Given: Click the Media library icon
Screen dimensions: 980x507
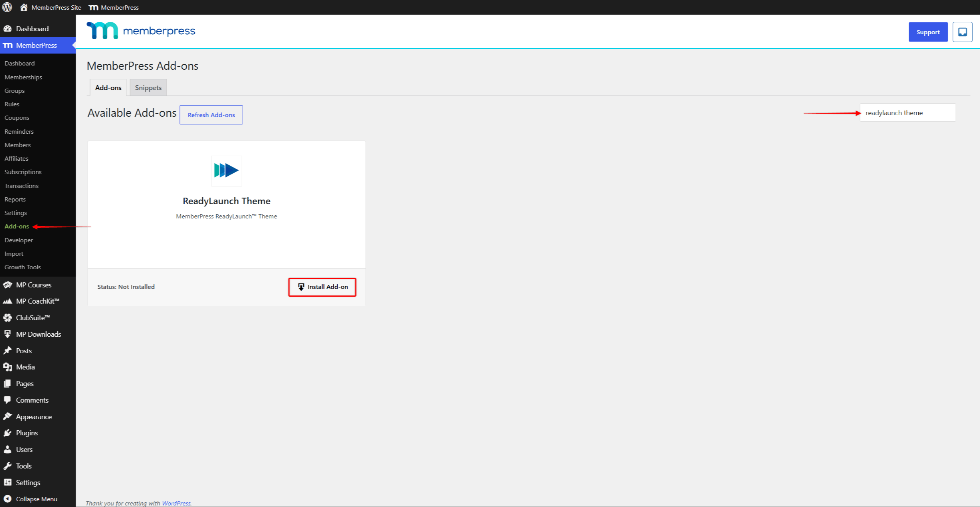Looking at the screenshot, I should [7, 367].
